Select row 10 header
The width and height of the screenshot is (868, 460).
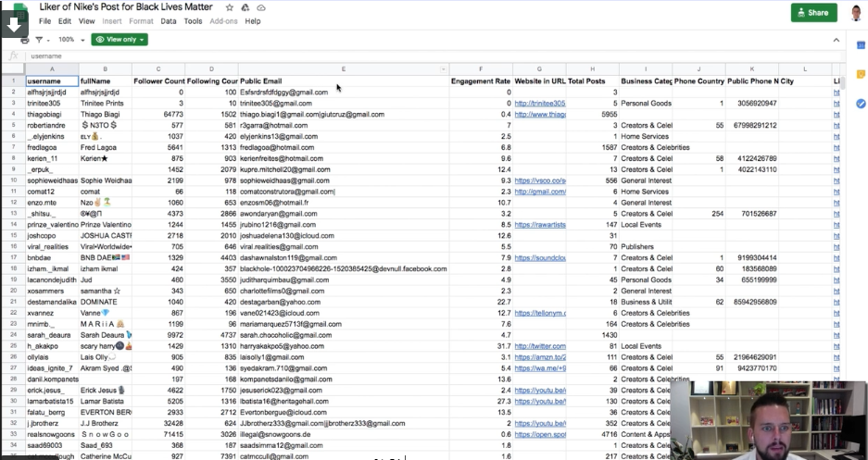13,180
